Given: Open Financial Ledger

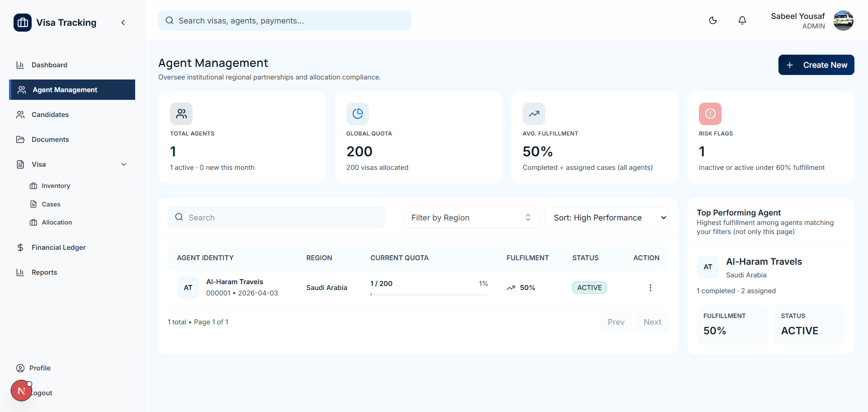Looking at the screenshot, I should (x=72, y=248).
